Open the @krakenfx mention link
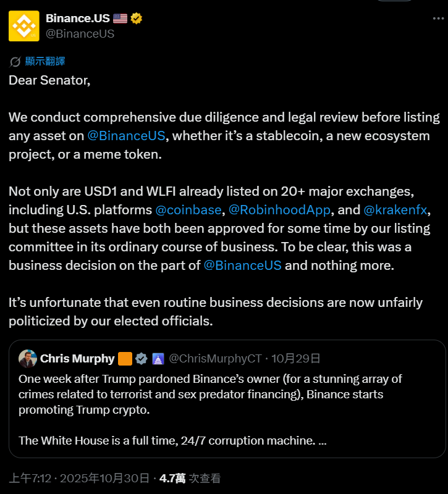The image size is (448, 494). point(395,210)
